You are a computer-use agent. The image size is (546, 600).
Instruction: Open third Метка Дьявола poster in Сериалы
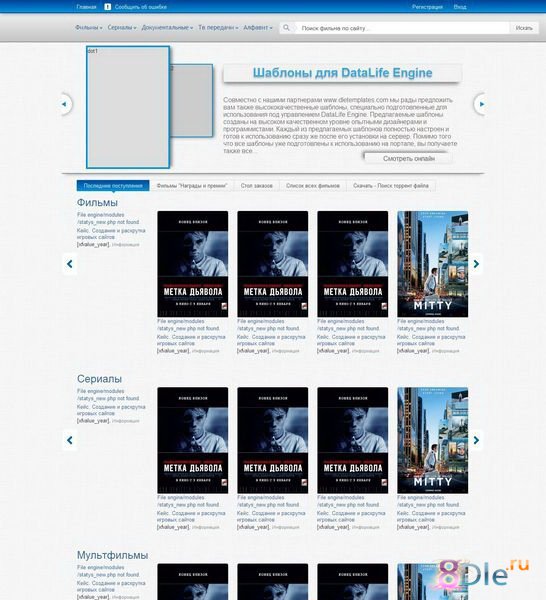coord(352,440)
